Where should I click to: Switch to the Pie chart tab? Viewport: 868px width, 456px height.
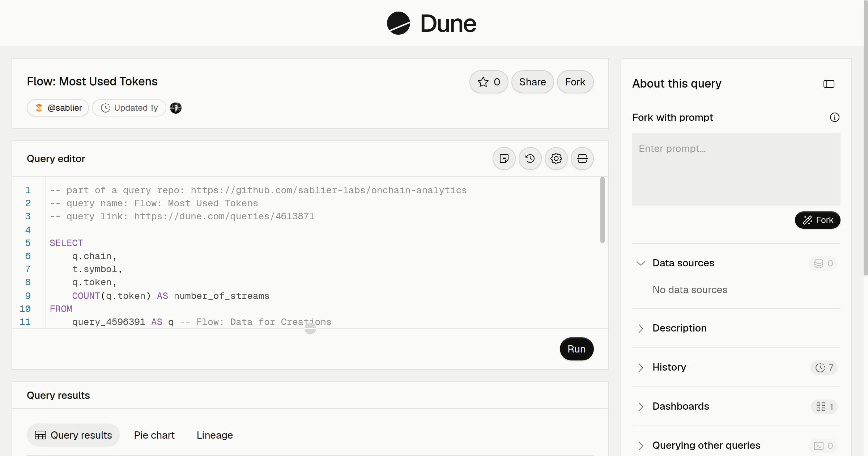(154, 435)
